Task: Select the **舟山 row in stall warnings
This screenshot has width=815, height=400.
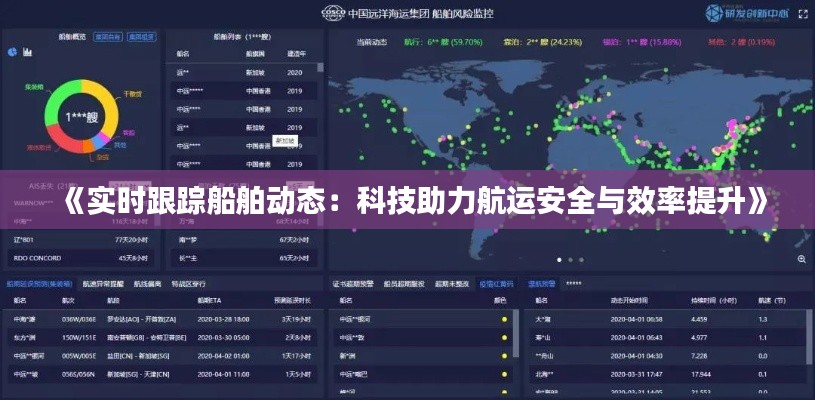Action: (669, 356)
